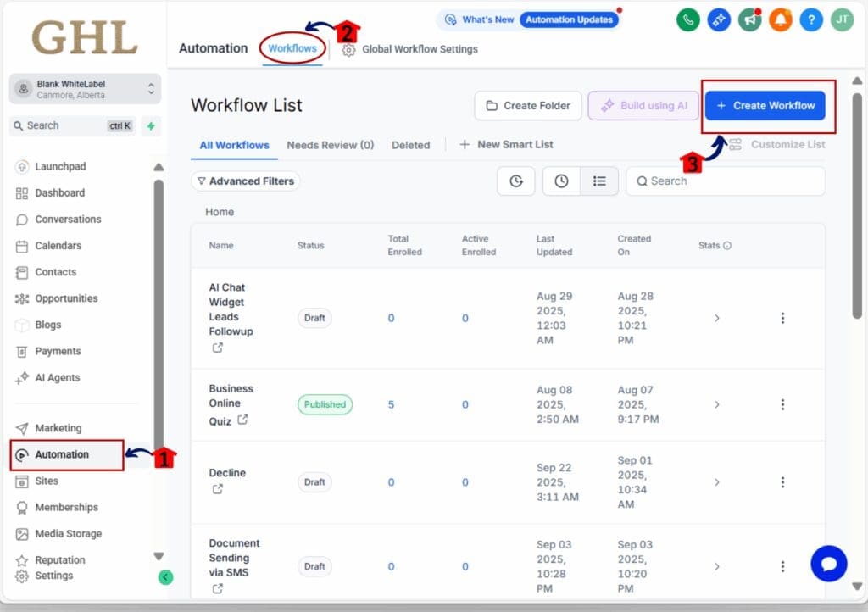Click the blue help question mark icon
Image resolution: width=868 pixels, height=612 pixels.
point(810,20)
